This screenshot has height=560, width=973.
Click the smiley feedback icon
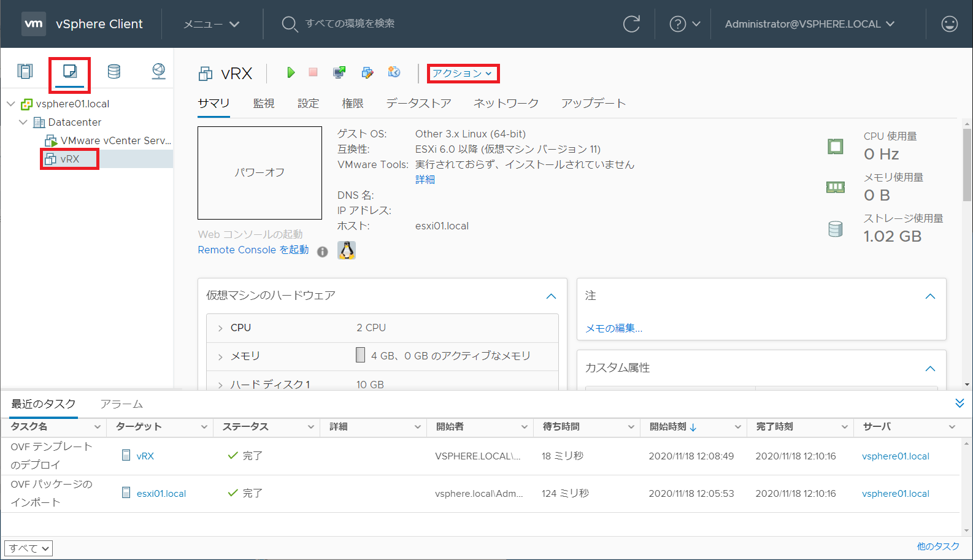pyautogui.click(x=949, y=24)
